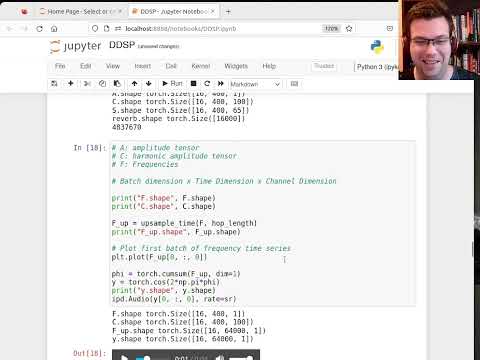Image resolution: width=480 pixels, height=360 pixels.
Task: Reload the current page
Action: click(x=39, y=29)
